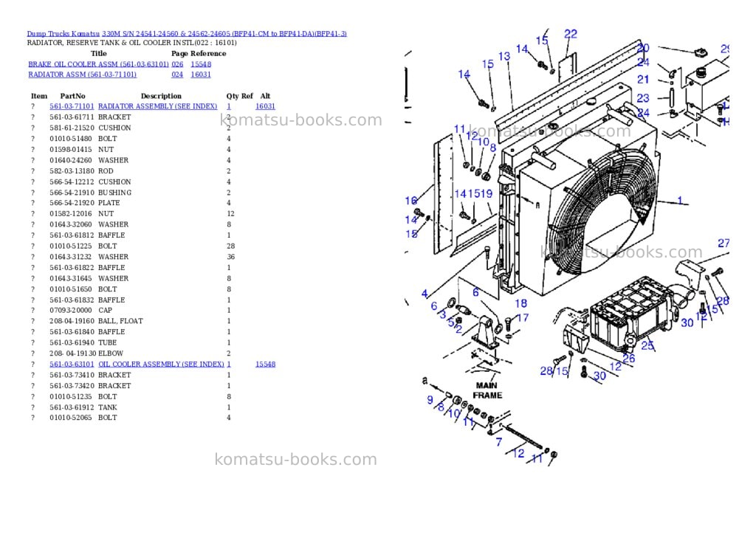756x535 pixels.
Task: Select part number 01643-31232 WASHER
Action: pyautogui.click(x=71, y=257)
